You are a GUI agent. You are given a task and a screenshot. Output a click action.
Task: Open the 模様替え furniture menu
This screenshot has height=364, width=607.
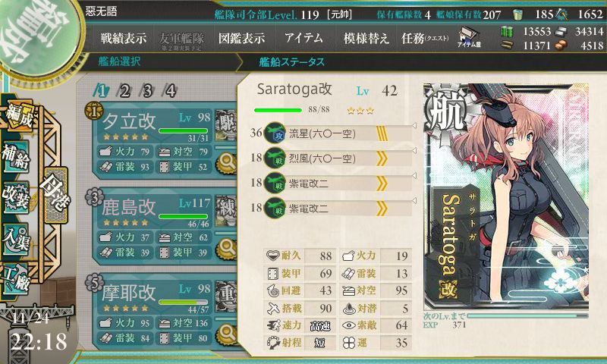coord(366,38)
